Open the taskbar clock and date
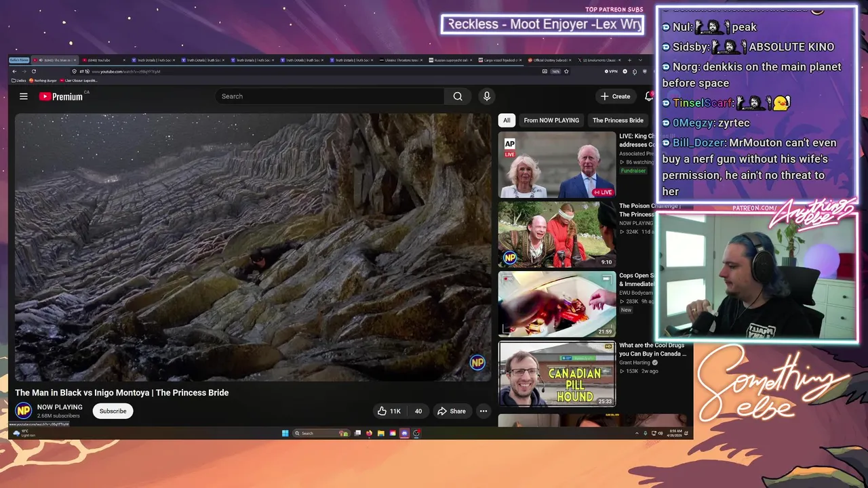The height and width of the screenshot is (488, 868). pyautogui.click(x=676, y=433)
